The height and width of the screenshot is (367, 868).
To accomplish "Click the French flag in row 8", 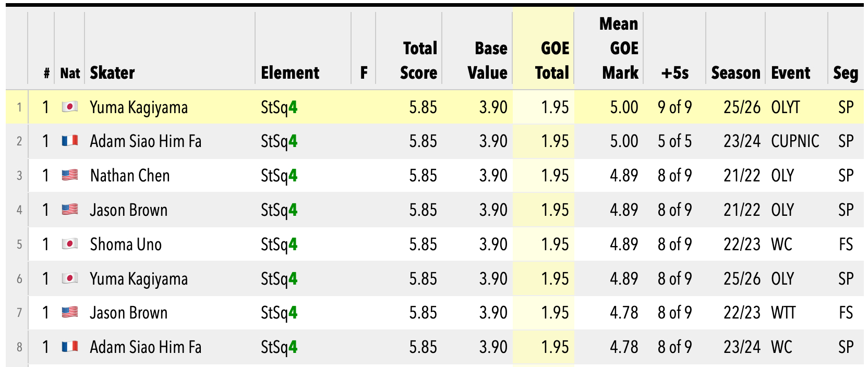I will 70,347.
